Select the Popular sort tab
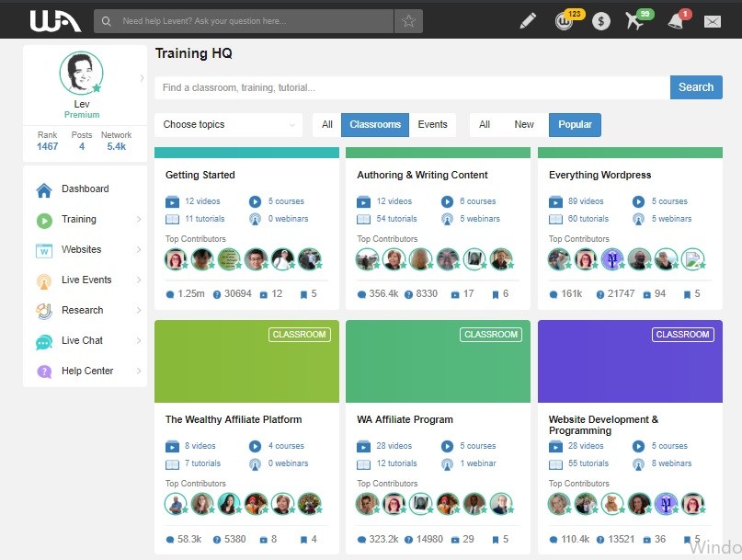 575,124
